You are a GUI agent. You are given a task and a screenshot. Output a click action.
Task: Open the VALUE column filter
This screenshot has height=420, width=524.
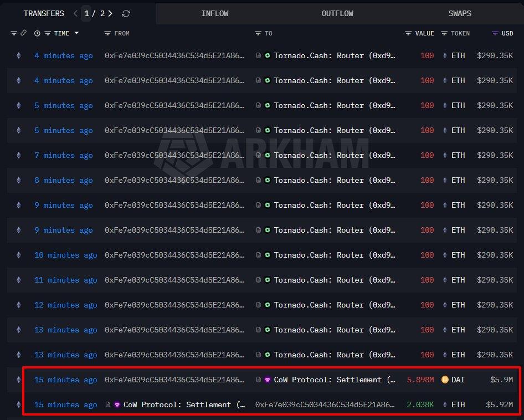pos(409,33)
